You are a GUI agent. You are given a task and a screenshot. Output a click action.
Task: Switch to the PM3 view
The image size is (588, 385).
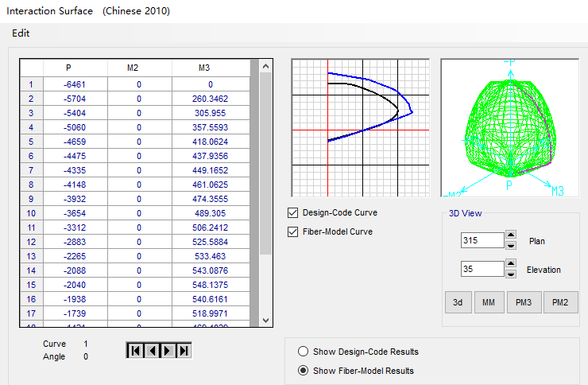coord(524,302)
